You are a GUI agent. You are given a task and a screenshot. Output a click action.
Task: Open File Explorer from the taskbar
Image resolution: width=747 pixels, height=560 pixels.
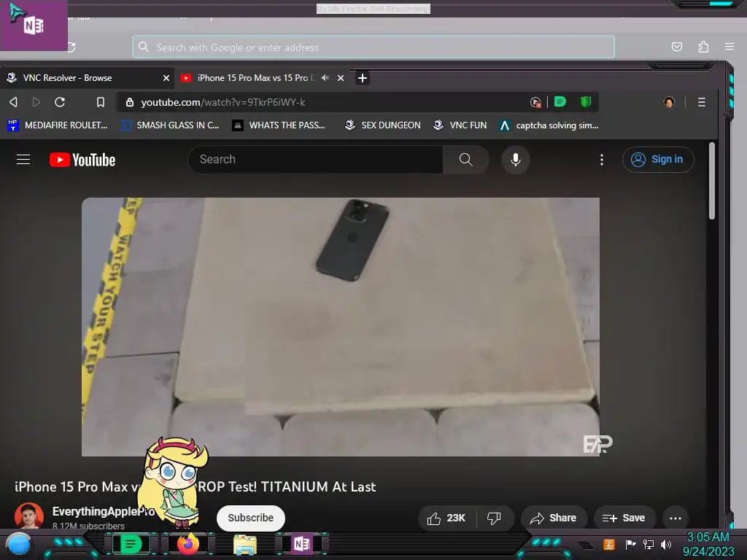[245, 545]
